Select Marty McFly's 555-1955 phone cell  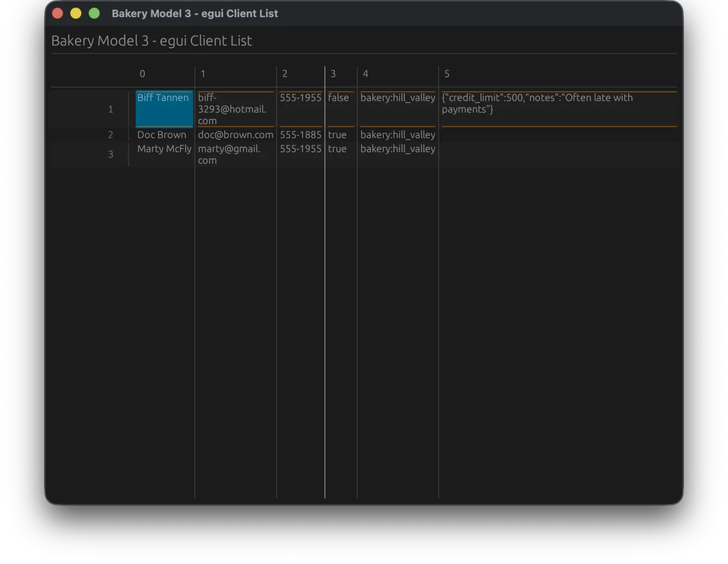301,154
